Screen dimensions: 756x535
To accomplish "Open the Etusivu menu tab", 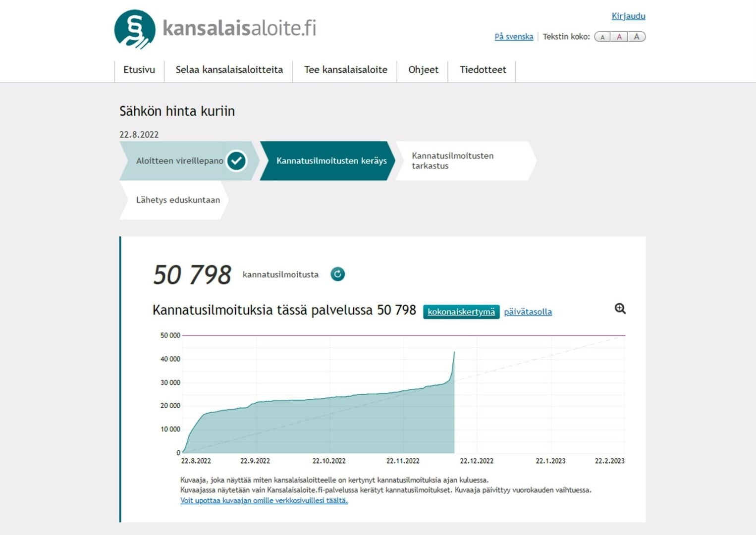I will click(x=139, y=70).
